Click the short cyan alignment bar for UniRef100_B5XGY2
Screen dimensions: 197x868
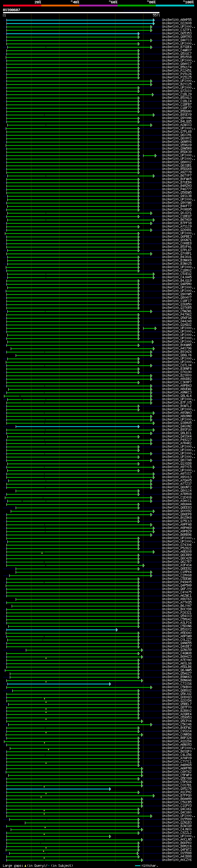pyautogui.click(x=62, y=629)
